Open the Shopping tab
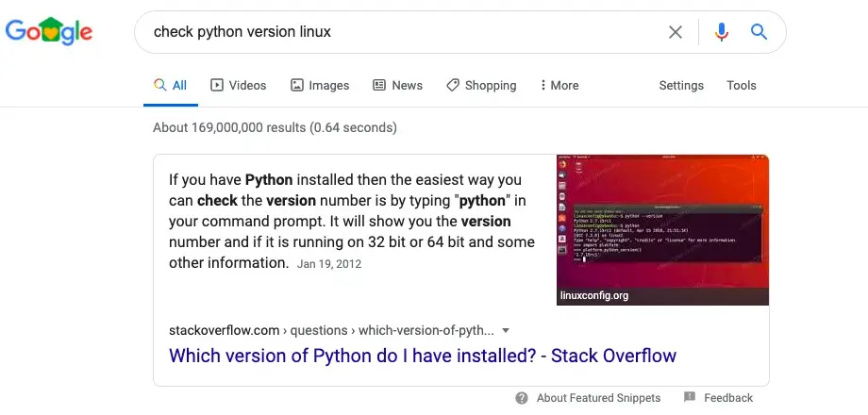The image size is (868, 415). (481, 85)
